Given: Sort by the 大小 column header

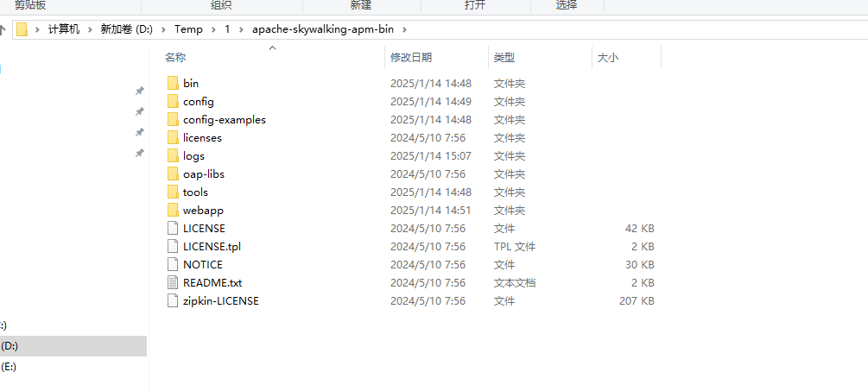Looking at the screenshot, I should tap(608, 58).
